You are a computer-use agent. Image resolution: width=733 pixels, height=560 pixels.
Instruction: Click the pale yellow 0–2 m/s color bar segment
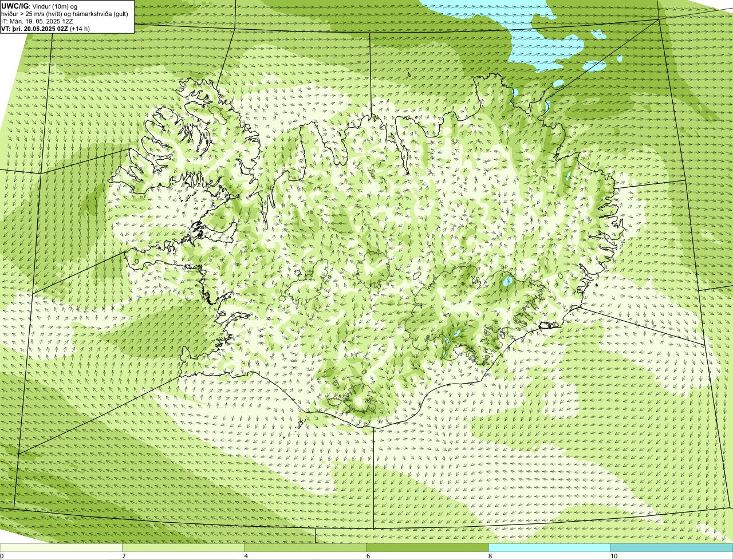pos(61,547)
